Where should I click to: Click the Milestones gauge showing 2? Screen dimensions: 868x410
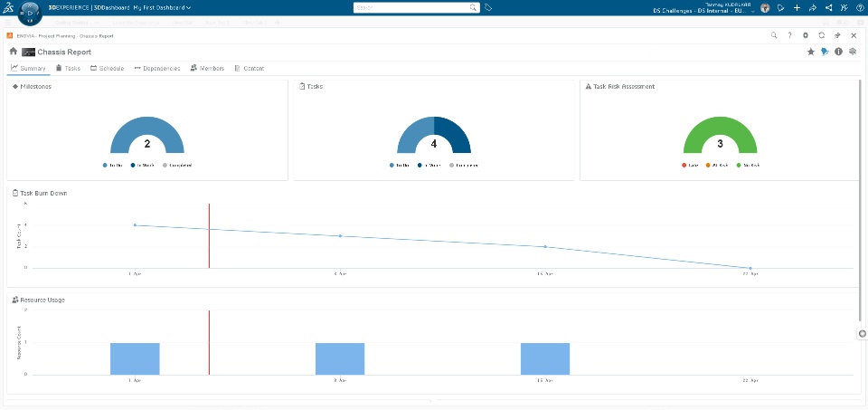[147, 135]
